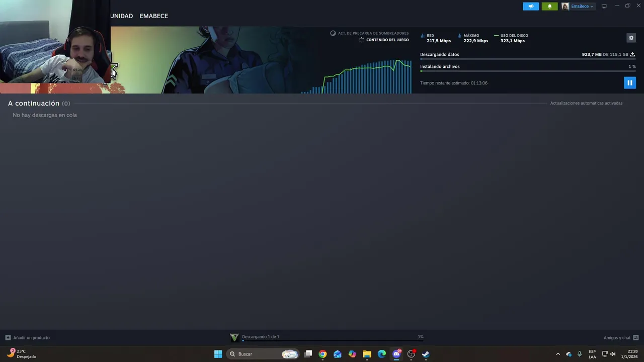Click the download arrow icon next to 115,1 GB

[x=632, y=54]
